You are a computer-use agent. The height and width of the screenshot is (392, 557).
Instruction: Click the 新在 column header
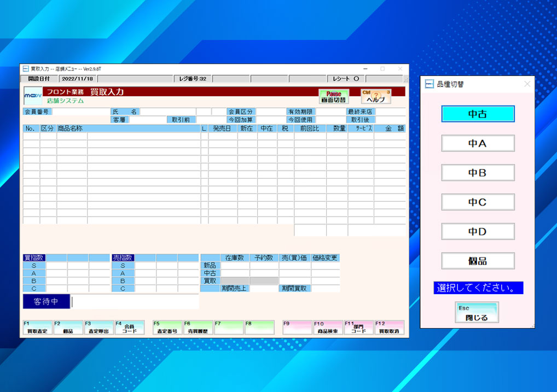[x=247, y=128]
